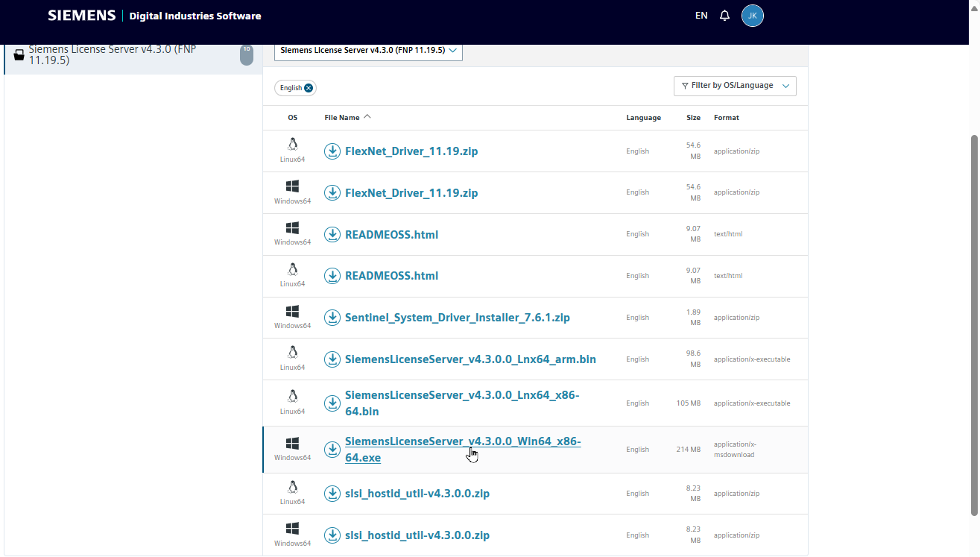980x557 pixels.
Task: Open the Windows64 READMEOSS.html link
Action: pyautogui.click(x=391, y=235)
